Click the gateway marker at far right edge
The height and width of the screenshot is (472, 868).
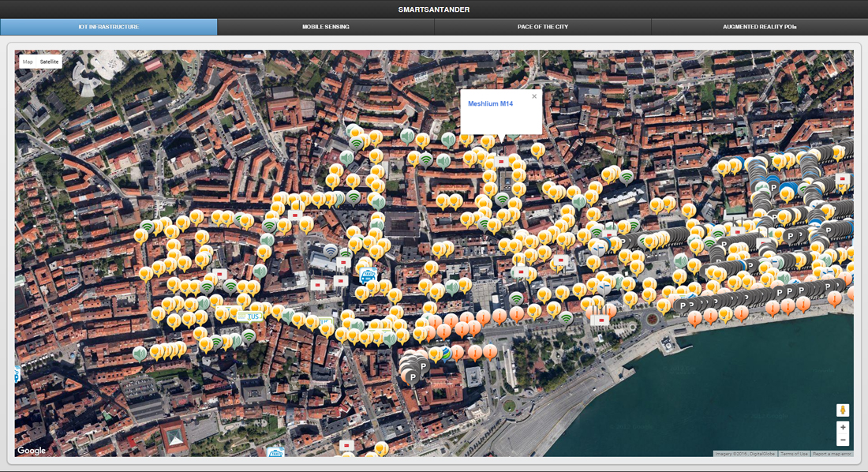[843, 179]
